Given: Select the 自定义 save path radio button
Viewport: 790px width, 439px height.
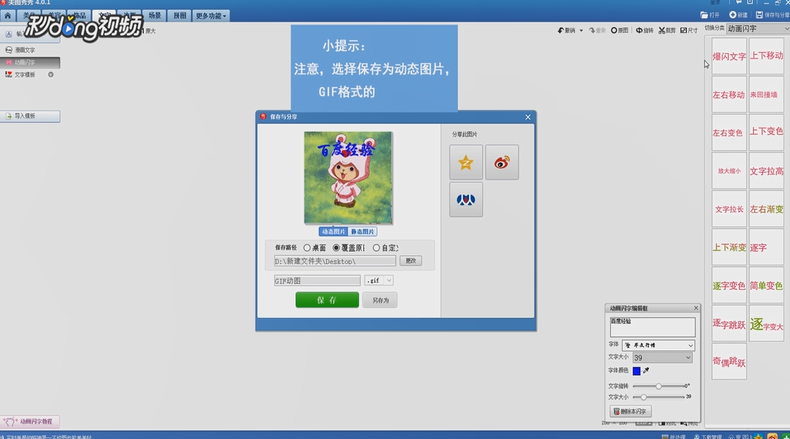Looking at the screenshot, I should point(376,248).
